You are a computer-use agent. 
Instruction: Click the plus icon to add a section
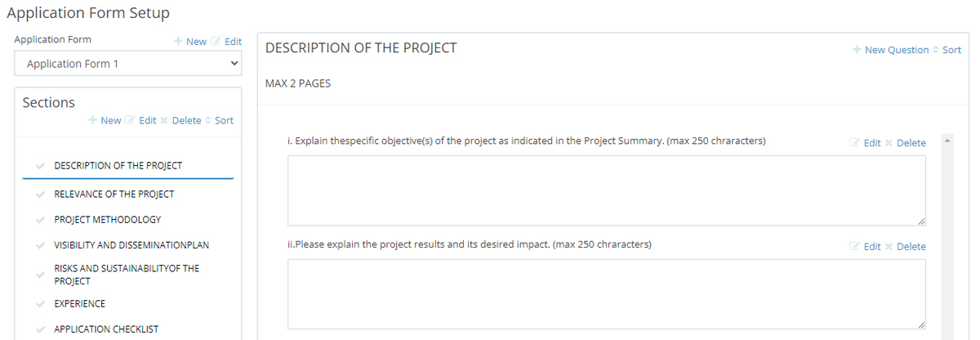tap(92, 121)
